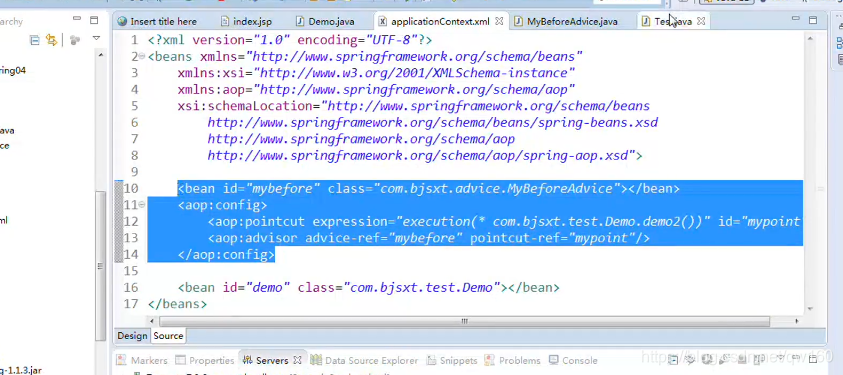Viewport: 843px width, 375px height.
Task: Toggle Link with Editor in explorer panel
Action: (52, 40)
